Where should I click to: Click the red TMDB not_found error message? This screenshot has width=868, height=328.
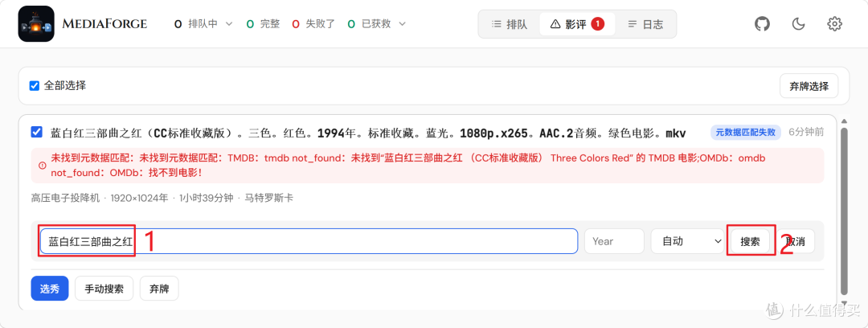tap(408, 166)
